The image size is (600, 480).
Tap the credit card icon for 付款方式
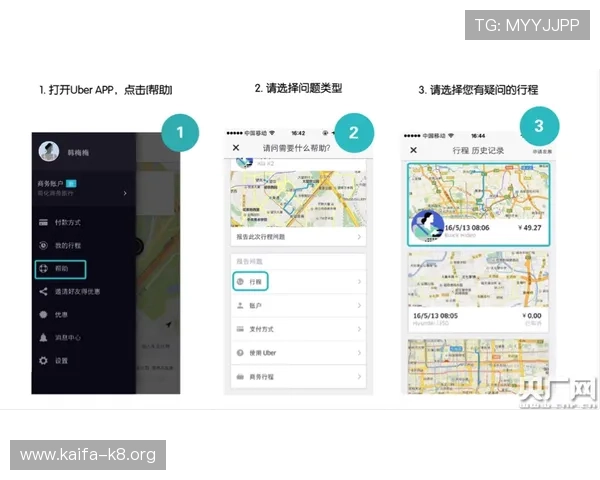tap(43, 222)
